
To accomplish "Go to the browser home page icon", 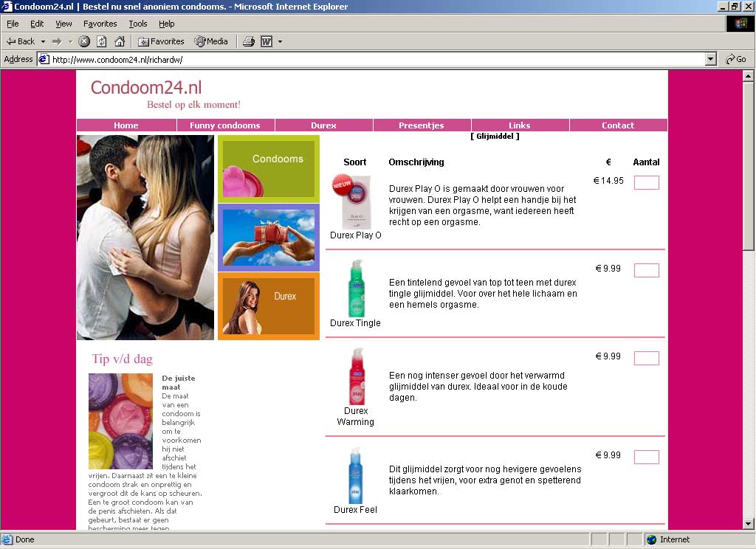I will (x=120, y=41).
